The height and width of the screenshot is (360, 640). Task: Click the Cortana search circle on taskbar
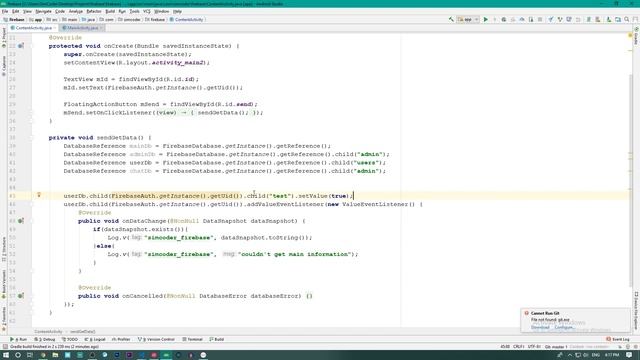(18, 355)
